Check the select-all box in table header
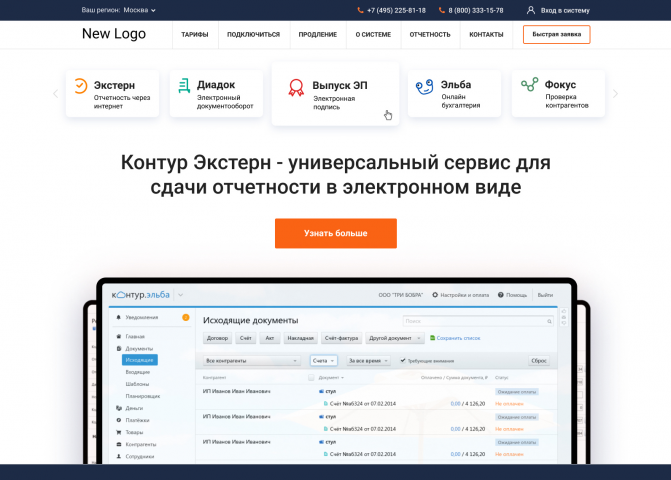This screenshot has width=671, height=480. (311, 377)
